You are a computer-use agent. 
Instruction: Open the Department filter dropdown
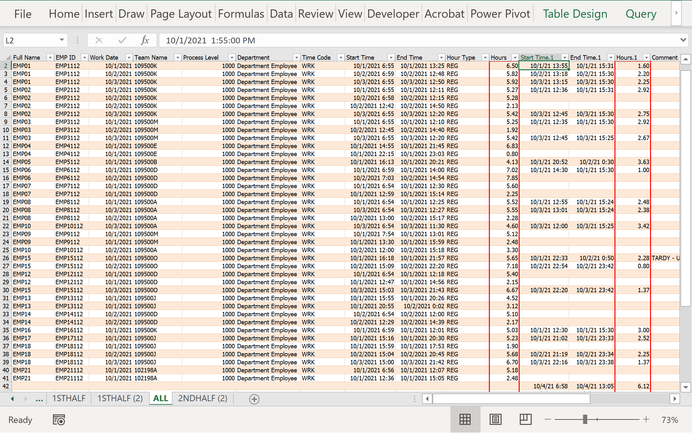[x=296, y=57]
